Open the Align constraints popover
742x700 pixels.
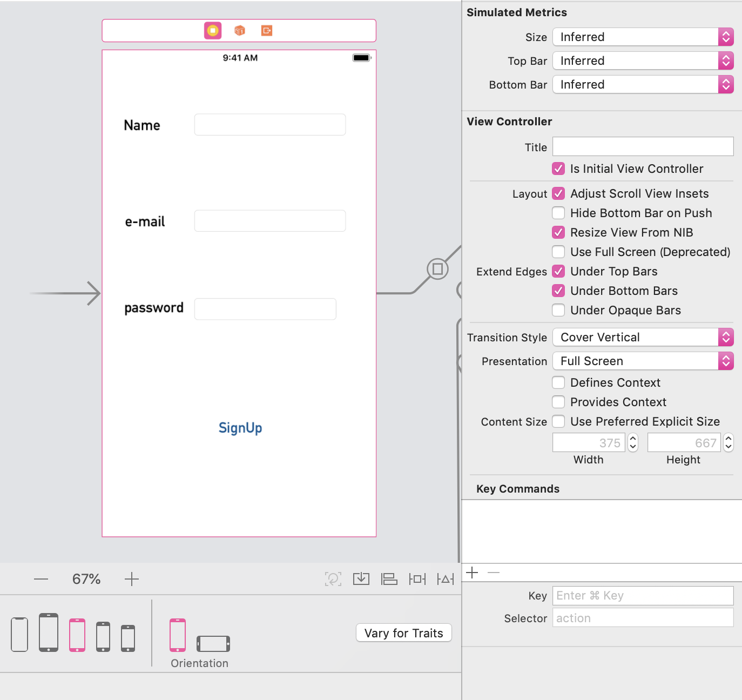pos(389,578)
